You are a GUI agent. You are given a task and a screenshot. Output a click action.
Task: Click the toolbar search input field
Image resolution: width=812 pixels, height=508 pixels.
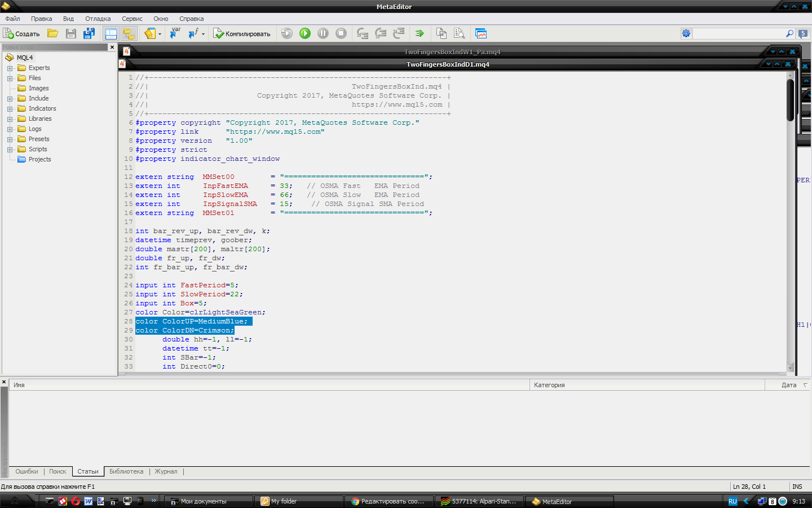click(x=740, y=34)
